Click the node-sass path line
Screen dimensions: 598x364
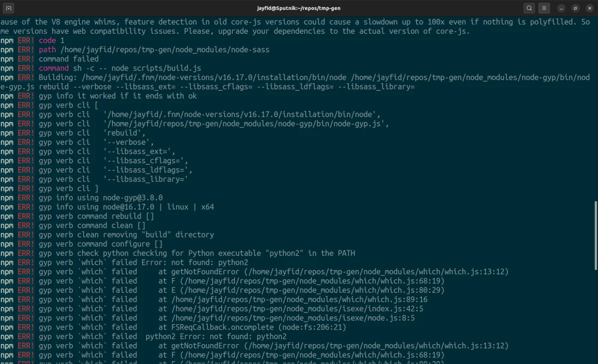pyautogui.click(x=135, y=50)
